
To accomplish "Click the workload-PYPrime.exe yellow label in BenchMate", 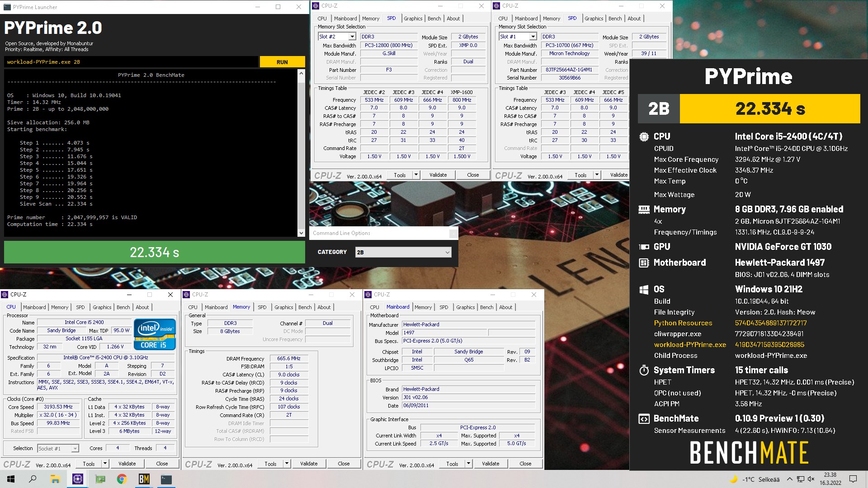I will pos(690,345).
